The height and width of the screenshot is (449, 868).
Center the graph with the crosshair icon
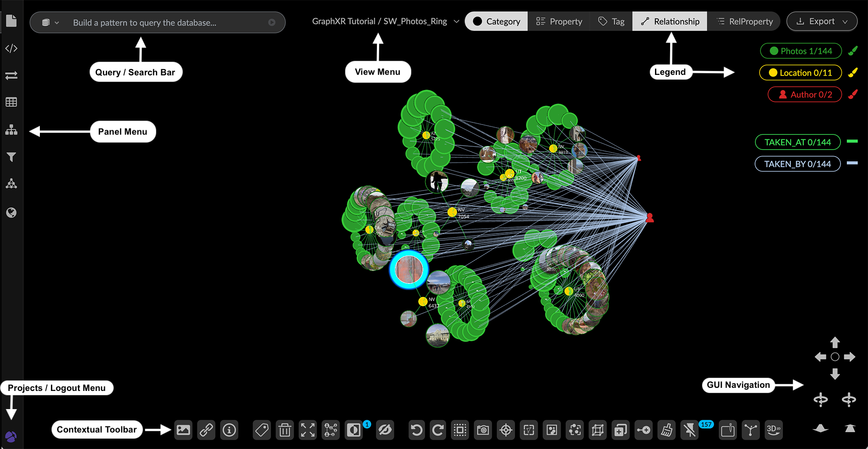506,430
